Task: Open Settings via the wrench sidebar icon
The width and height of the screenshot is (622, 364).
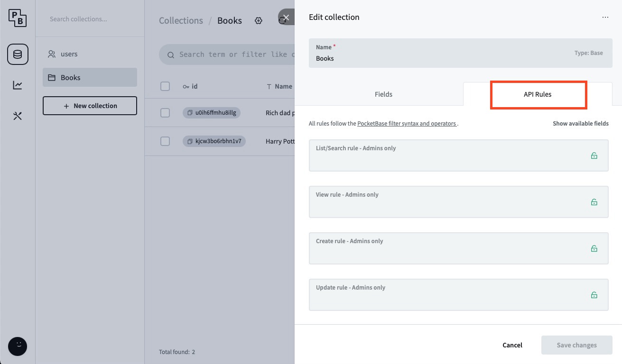Action: pyautogui.click(x=18, y=115)
